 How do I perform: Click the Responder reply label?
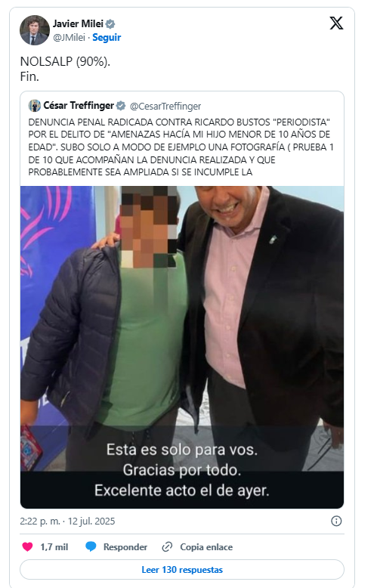(125, 547)
